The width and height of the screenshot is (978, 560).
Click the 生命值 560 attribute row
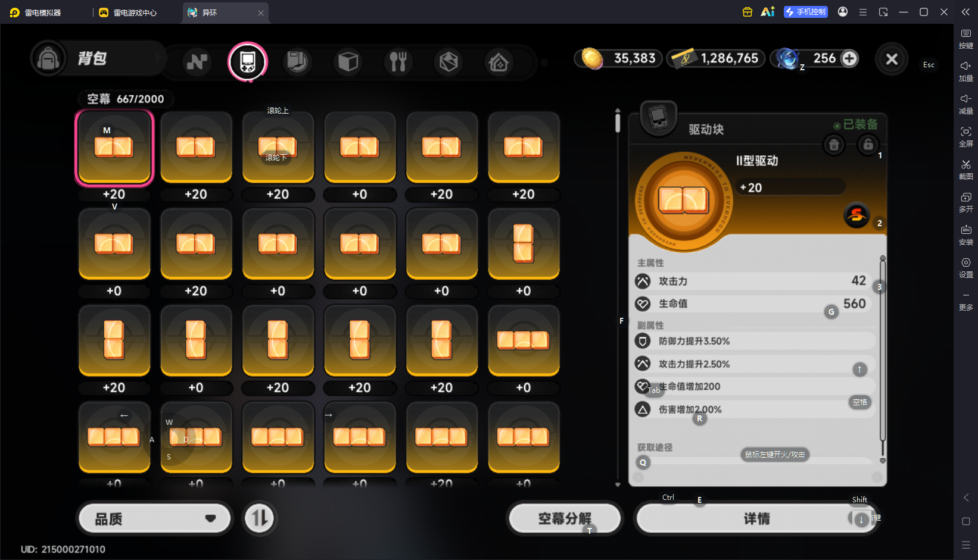click(x=753, y=304)
